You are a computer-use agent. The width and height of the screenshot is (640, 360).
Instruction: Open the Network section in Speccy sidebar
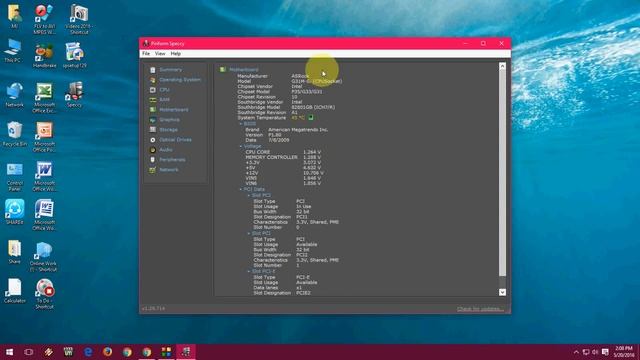(169, 170)
